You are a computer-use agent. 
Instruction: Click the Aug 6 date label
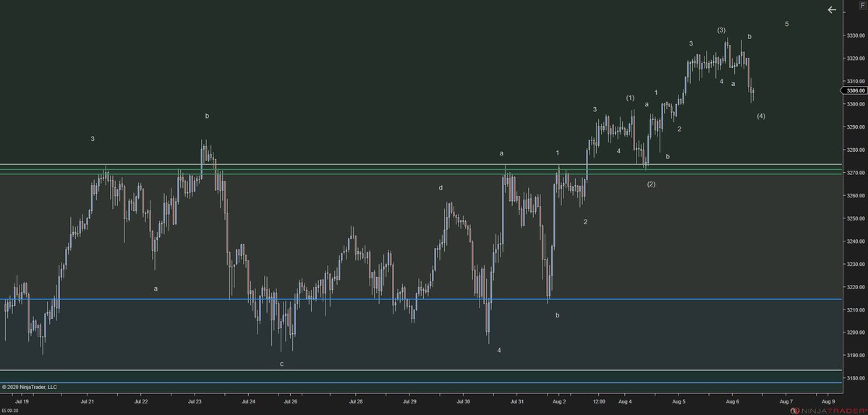732,400
